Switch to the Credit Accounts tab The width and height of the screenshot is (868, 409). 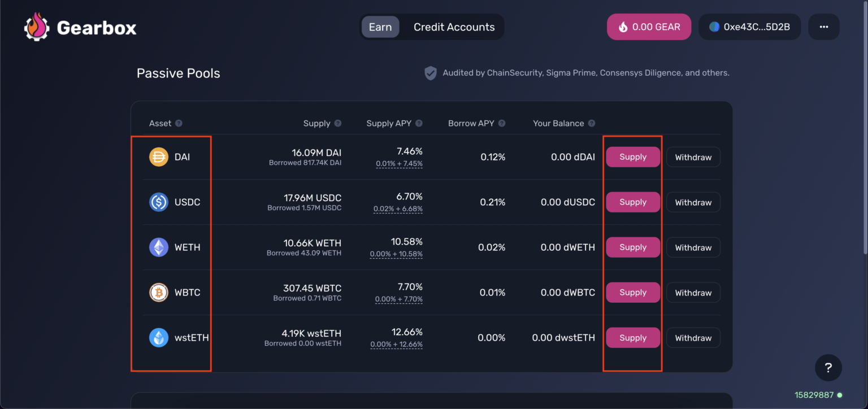[454, 27]
